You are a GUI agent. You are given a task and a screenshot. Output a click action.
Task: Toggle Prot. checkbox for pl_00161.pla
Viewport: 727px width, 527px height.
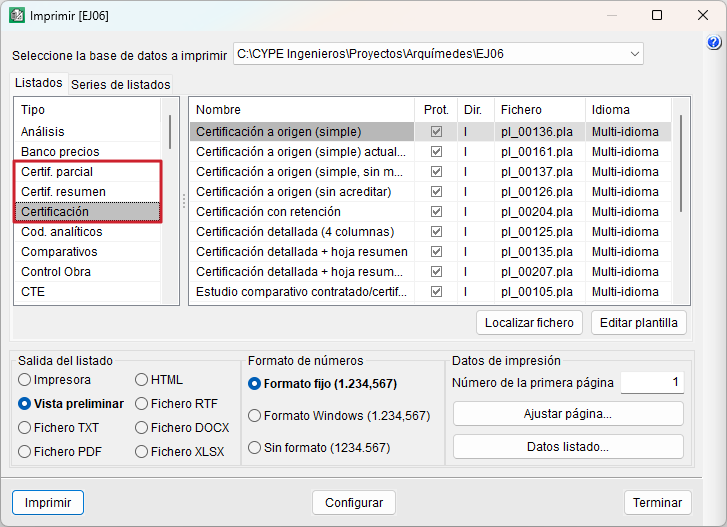coord(436,152)
